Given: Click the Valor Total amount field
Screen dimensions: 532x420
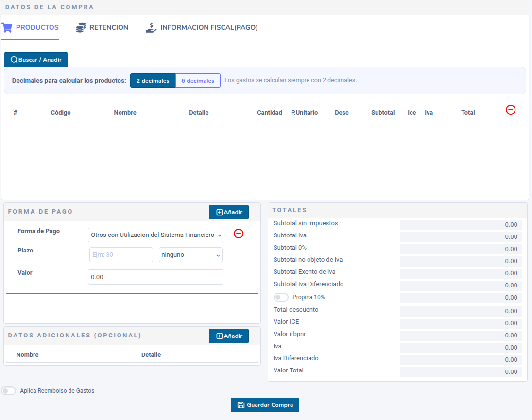Looking at the screenshot, I should pos(461,372).
